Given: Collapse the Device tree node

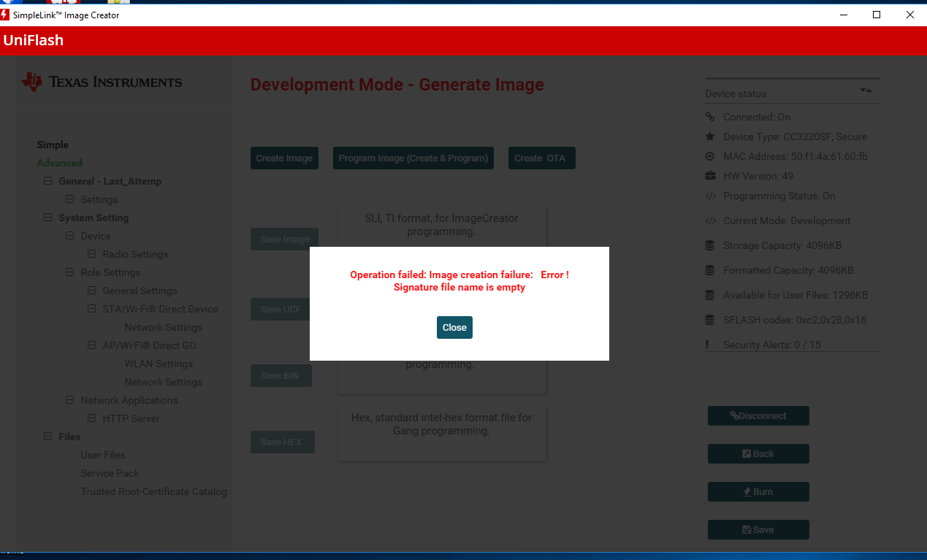Looking at the screenshot, I should coord(69,236).
